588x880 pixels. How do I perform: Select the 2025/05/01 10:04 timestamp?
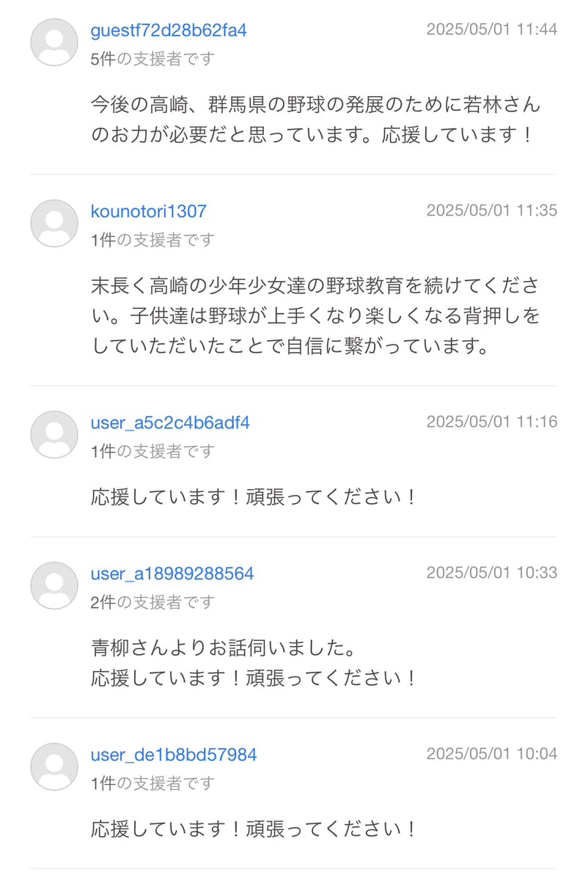[491, 754]
